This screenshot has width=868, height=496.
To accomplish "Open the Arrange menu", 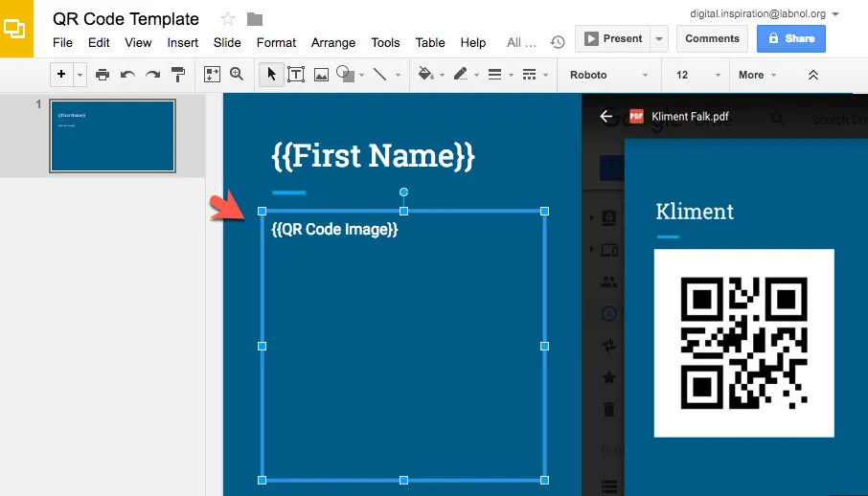I will 333,43.
